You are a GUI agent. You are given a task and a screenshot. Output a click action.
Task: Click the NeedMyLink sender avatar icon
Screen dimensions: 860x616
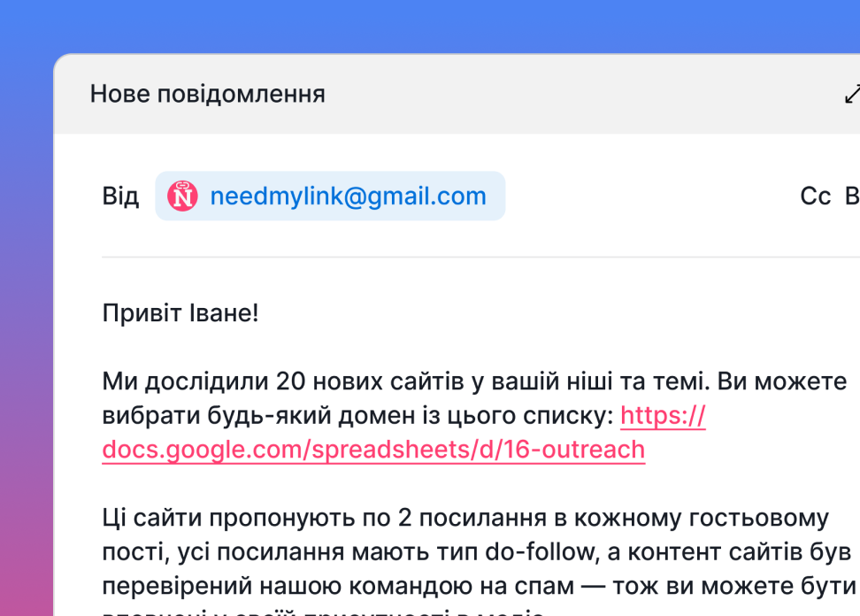coord(182,196)
